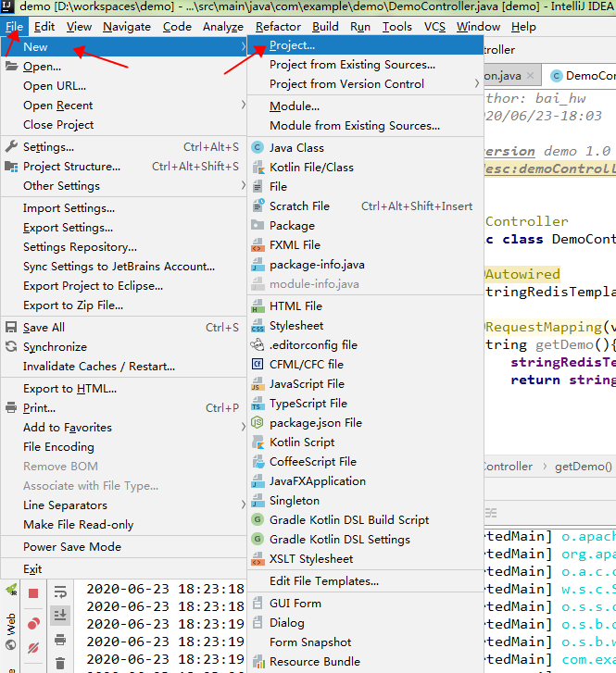The width and height of the screenshot is (616, 673).
Task: Select Project... in New submenu
Action: coord(366,45)
